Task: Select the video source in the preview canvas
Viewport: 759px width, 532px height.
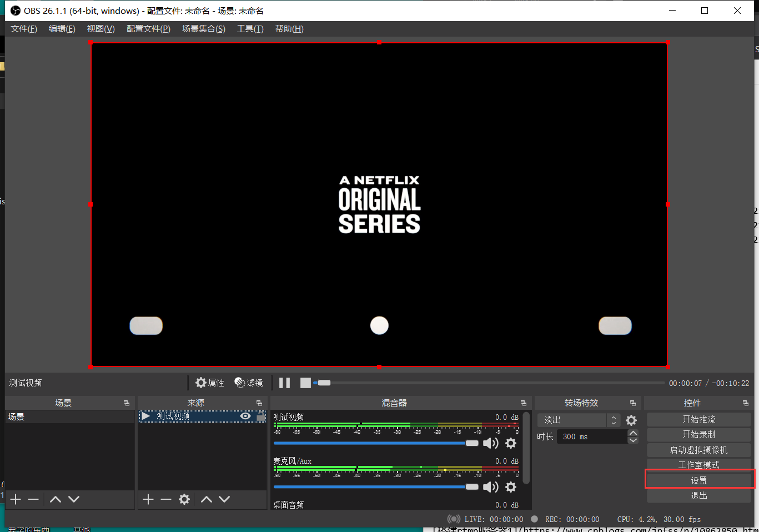Action: [x=379, y=204]
